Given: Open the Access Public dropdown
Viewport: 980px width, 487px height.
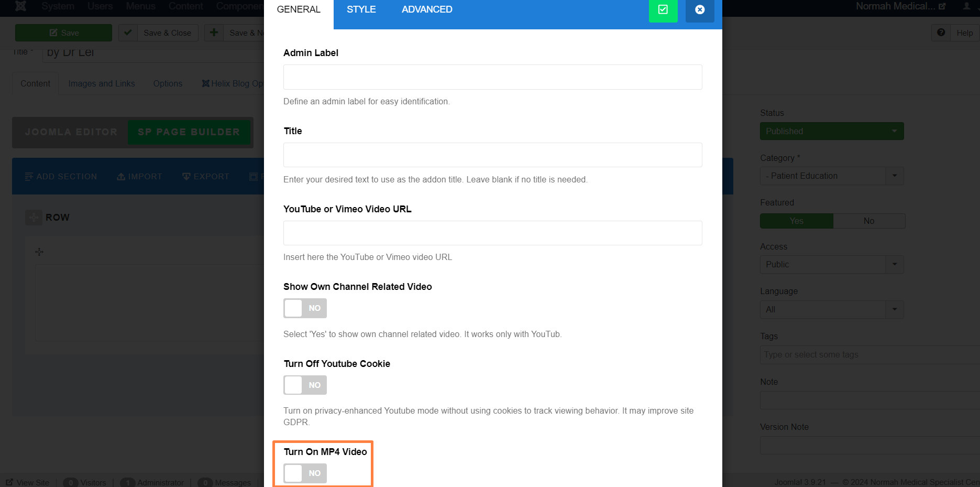Looking at the screenshot, I should tap(832, 265).
